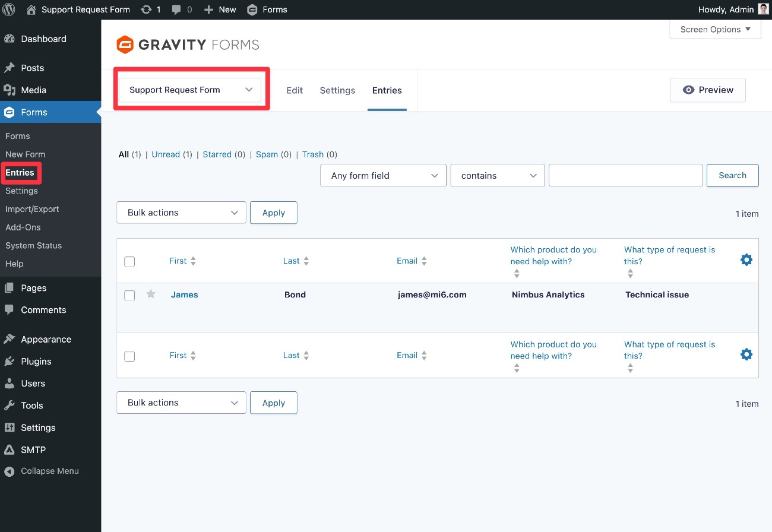This screenshot has height=532, width=772.
Task: Check the checkbox on the James Bond row
Action: (x=129, y=295)
